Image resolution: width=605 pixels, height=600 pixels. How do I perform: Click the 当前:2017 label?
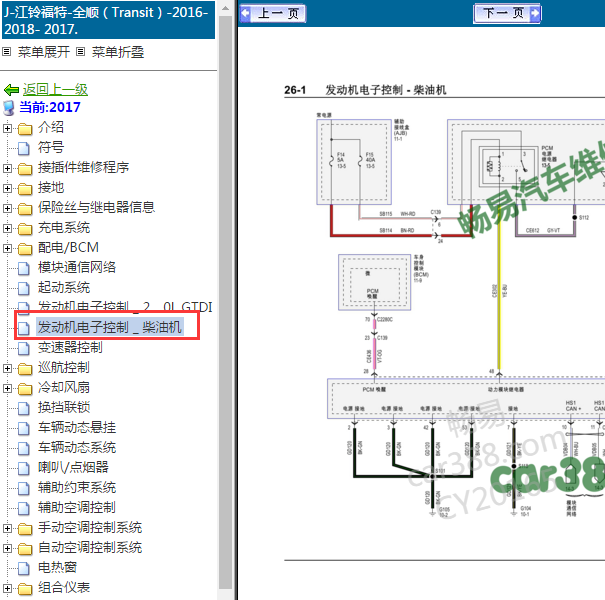click(50, 107)
